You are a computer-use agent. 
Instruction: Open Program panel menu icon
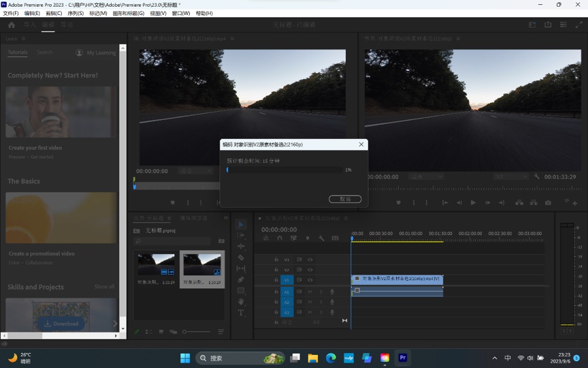pos(458,39)
